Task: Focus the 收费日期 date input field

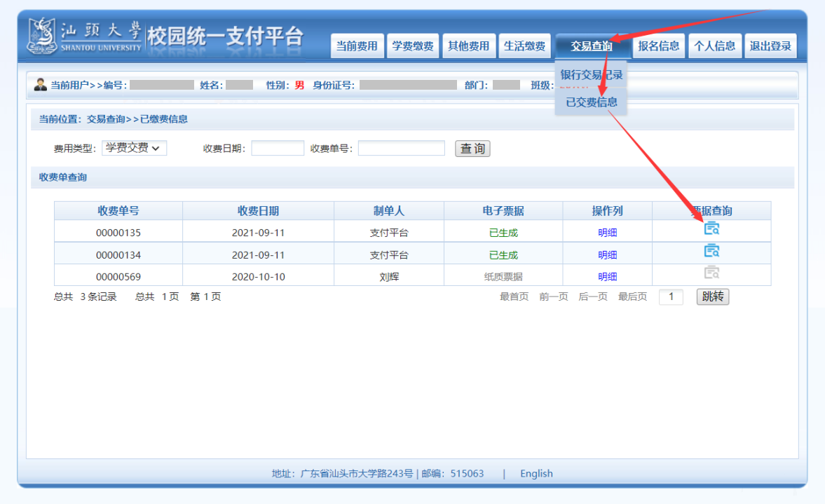Action: 278,149
